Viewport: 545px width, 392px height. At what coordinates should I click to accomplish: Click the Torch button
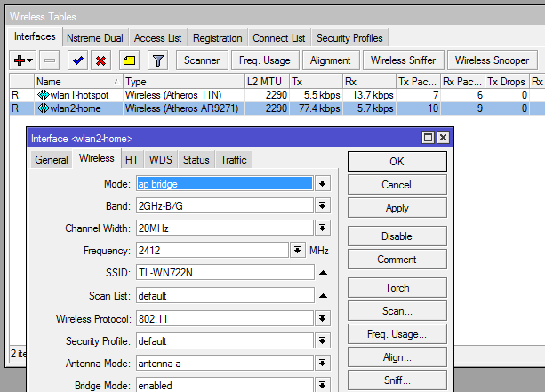[397, 288]
